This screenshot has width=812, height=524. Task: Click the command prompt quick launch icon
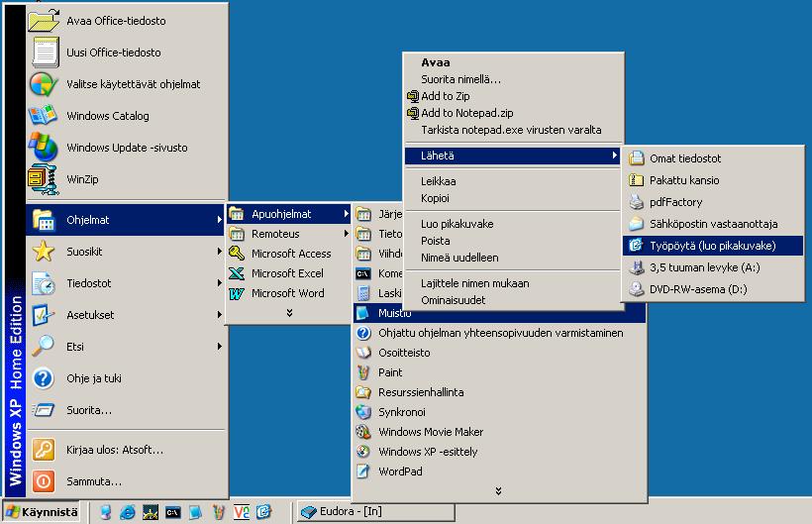173,513
